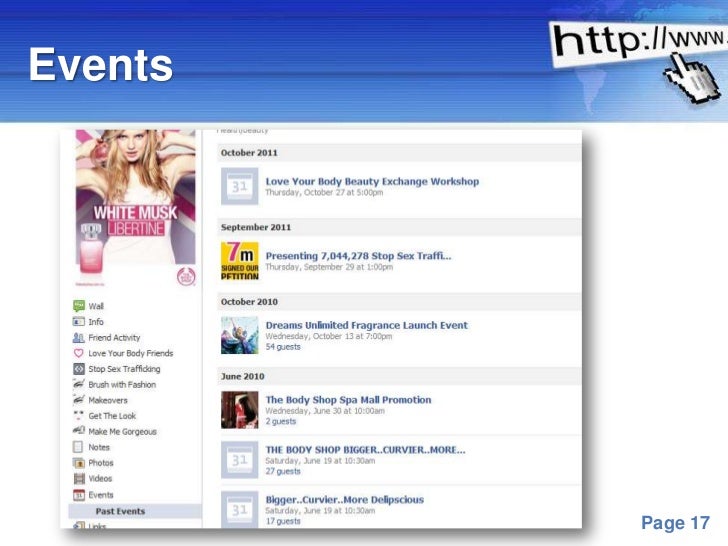The width and height of the screenshot is (728, 546).
Task: Click calendar icon beside THE BODY SHOP BIGGER..CURVIER
Action: (240, 460)
